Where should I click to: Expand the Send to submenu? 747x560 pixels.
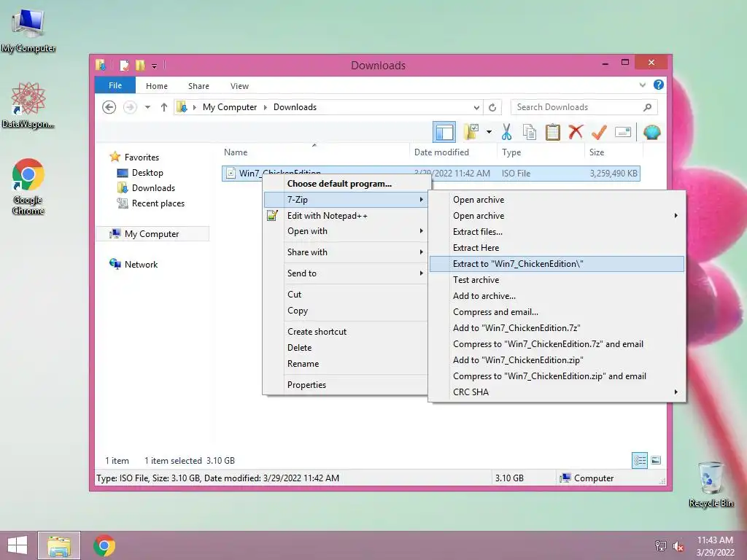tap(346, 273)
